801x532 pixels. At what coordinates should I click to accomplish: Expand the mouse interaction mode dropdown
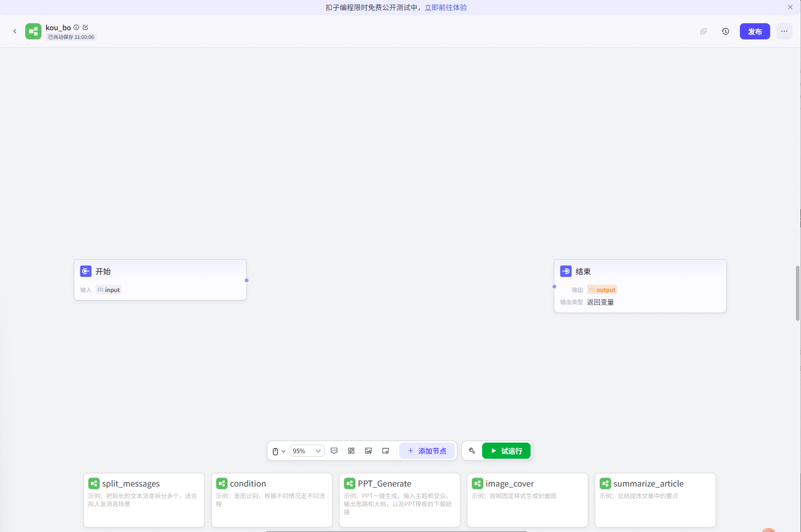[x=279, y=451]
